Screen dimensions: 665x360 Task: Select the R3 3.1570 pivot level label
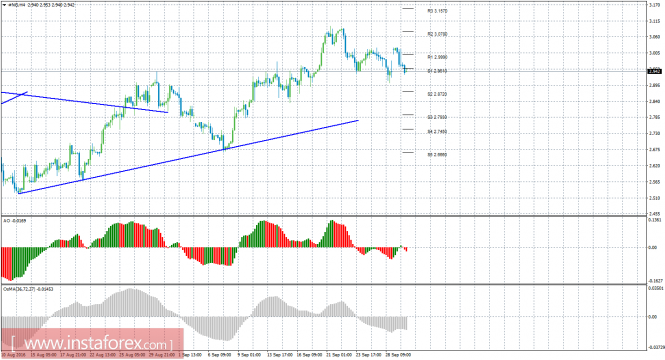(x=437, y=11)
